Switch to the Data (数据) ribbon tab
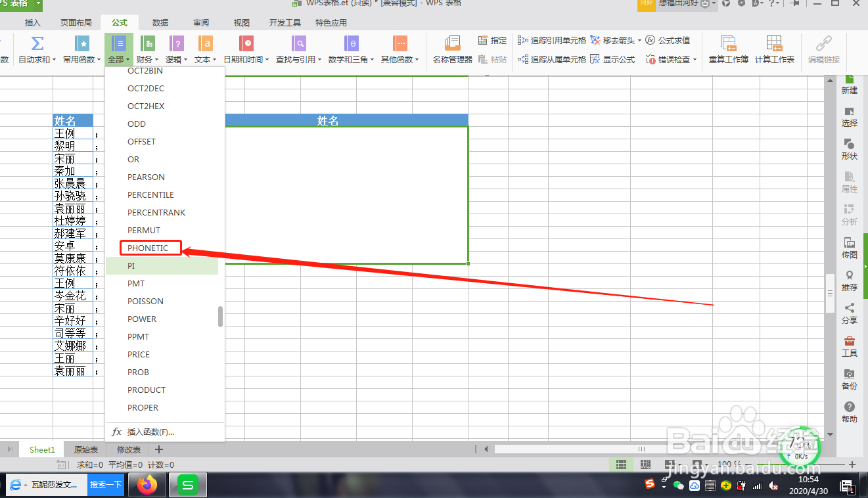The image size is (868, 498). point(160,23)
